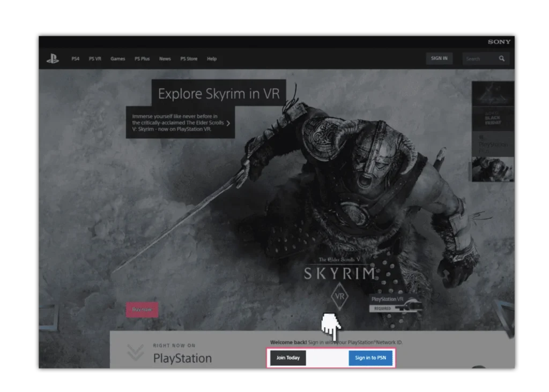Click the Skyrim VR game logo
549x392 pixels.
[339, 283]
